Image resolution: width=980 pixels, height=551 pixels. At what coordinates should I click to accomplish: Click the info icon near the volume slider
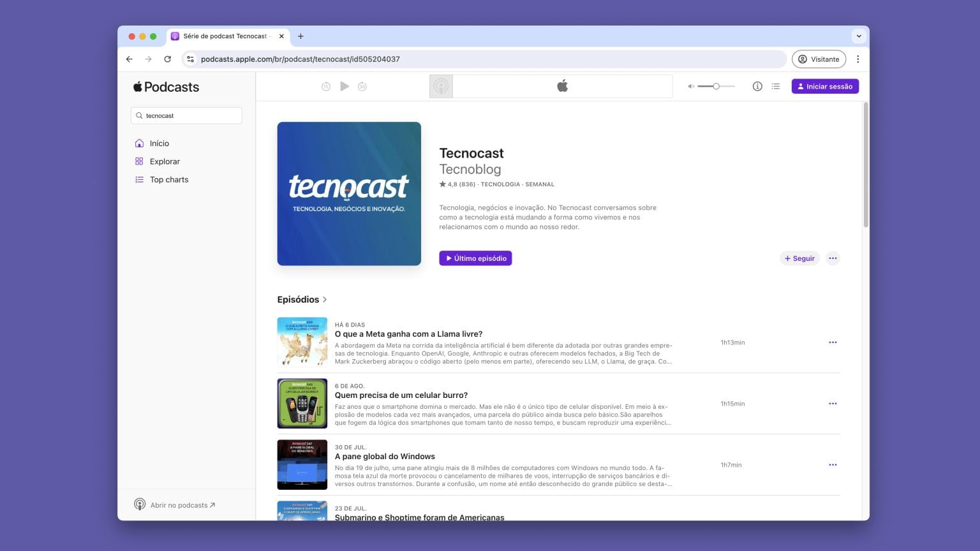click(x=757, y=86)
